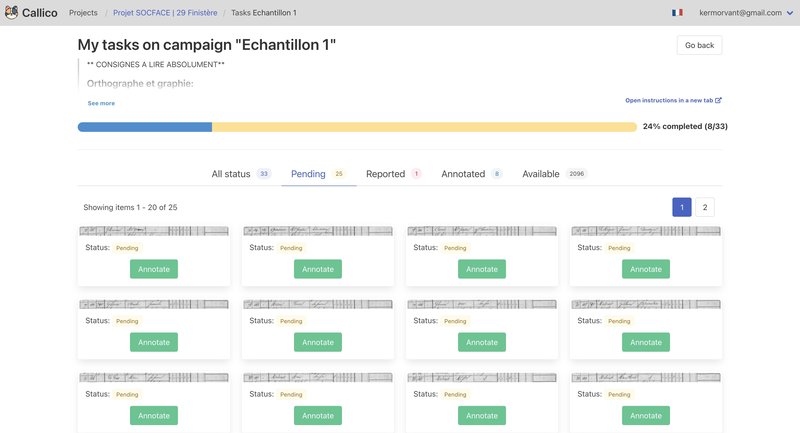Expand instructions with See more
This screenshot has height=433, width=800.
pyautogui.click(x=101, y=103)
